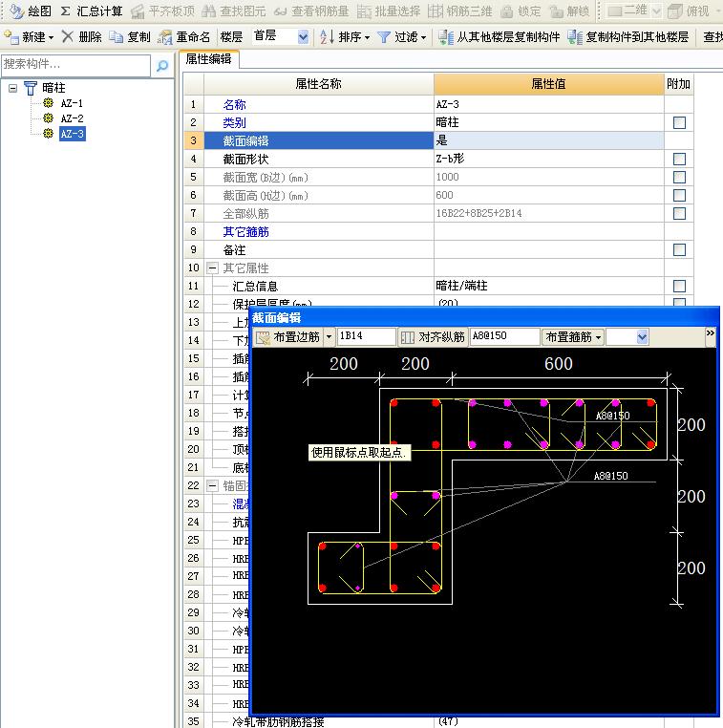
Task: Toggle 附加 checkbox for 类别 row
Action: pyautogui.click(x=679, y=123)
